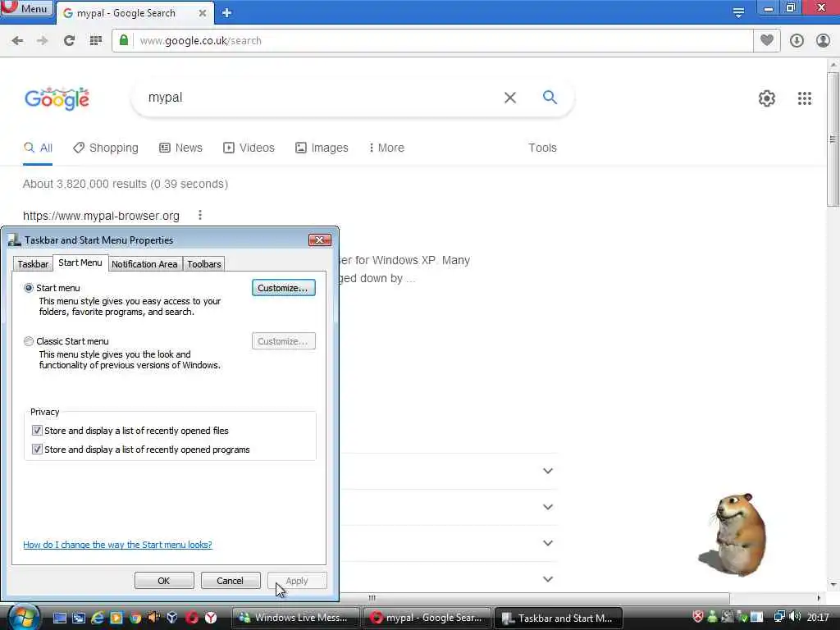Open the mypal-browser.org result link

point(101,216)
